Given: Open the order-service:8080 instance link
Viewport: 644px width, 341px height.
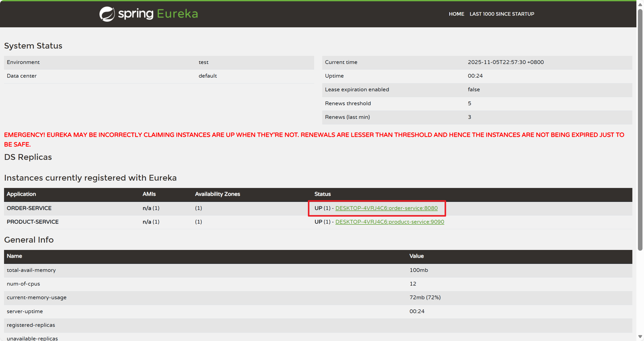Looking at the screenshot, I should (x=386, y=208).
